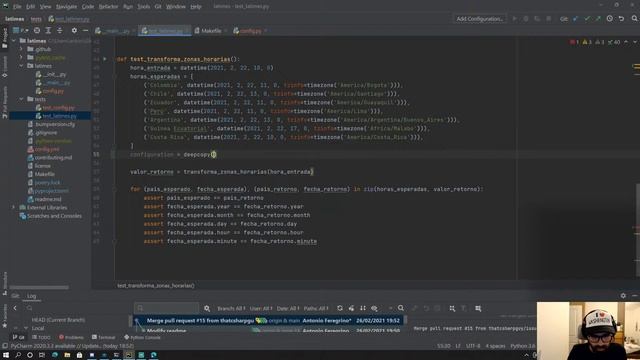
Task: Click the PyCharm update available notification
Action: coord(72,346)
